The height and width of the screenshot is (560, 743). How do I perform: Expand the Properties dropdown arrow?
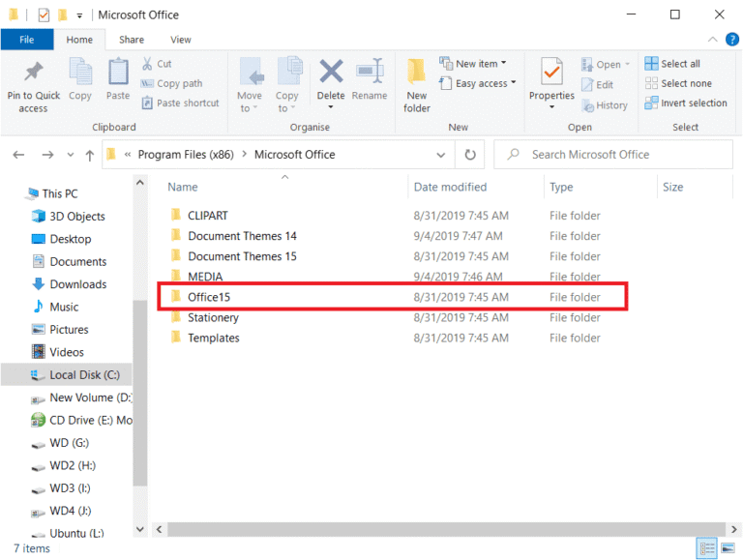pos(551,107)
